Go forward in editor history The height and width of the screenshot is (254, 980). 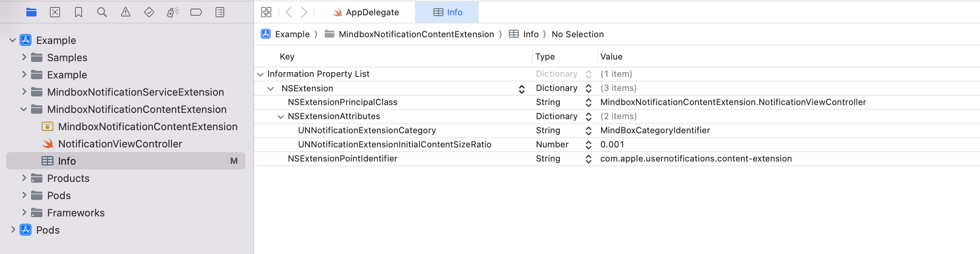point(304,12)
